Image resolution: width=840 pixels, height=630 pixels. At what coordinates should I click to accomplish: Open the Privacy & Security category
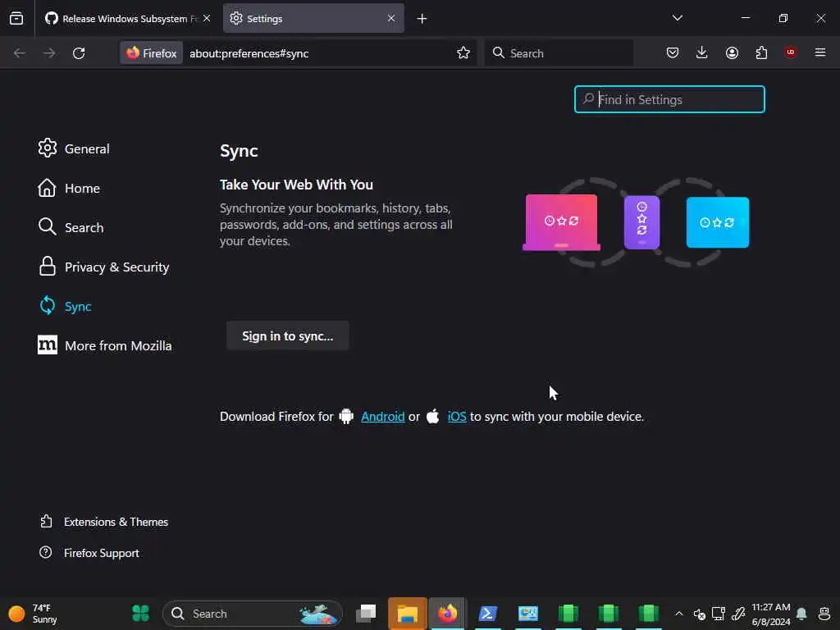[104, 267]
